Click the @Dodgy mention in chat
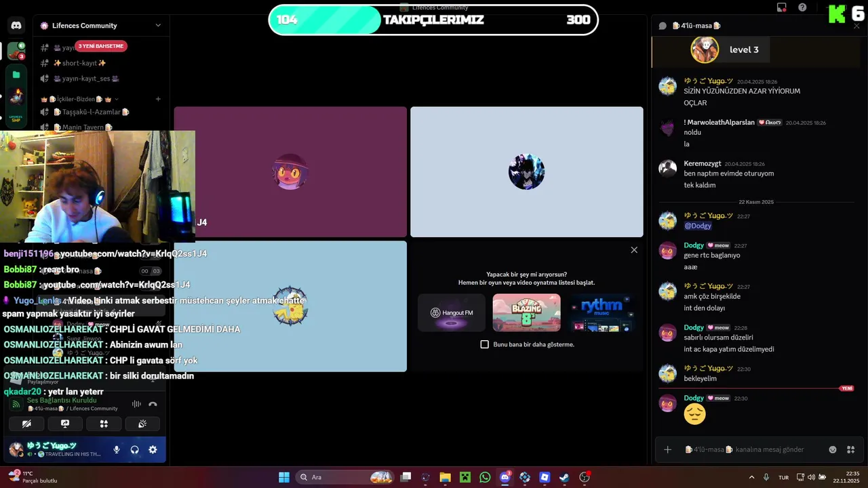868x488 pixels. (x=698, y=226)
